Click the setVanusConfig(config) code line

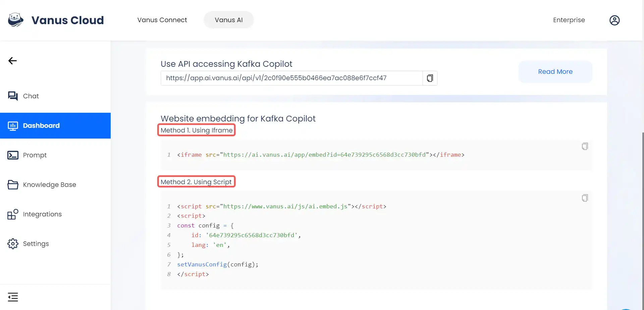218,264
